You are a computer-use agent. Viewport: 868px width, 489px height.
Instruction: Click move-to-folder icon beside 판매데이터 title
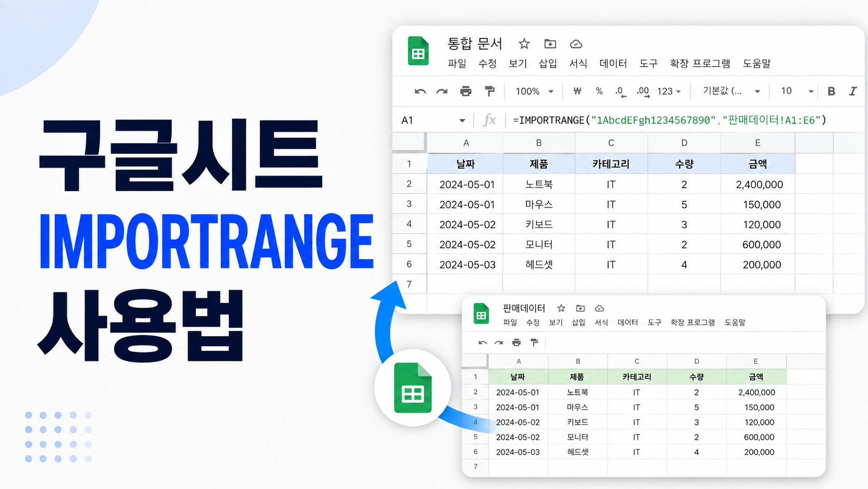pyautogui.click(x=580, y=308)
